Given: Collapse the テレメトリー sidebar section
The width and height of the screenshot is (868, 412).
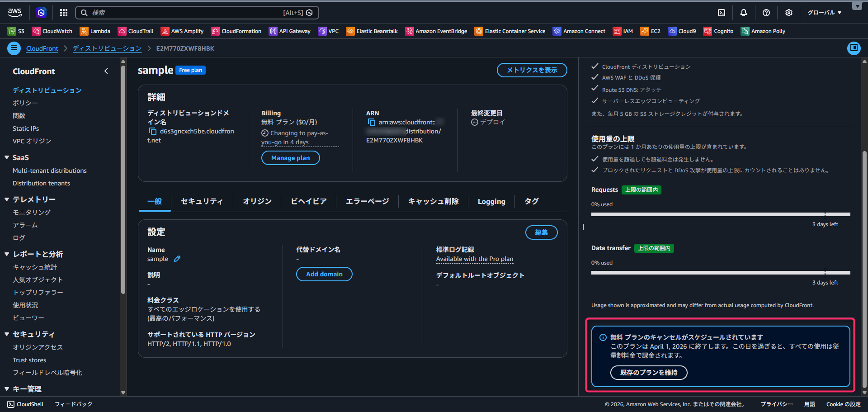Looking at the screenshot, I should 7,199.
